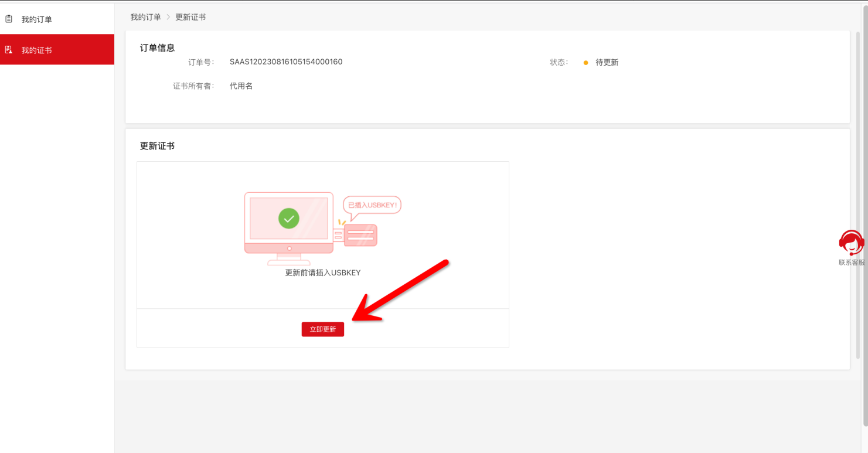This screenshot has height=453, width=868.
Task: Click the certificate icon beside 我的证书
Action: click(x=9, y=50)
